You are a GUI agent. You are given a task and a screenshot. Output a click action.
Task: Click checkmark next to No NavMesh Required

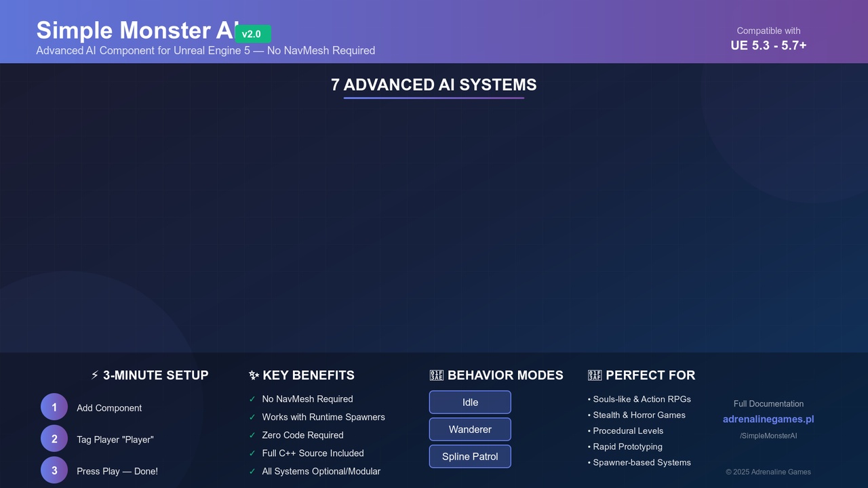tap(252, 399)
